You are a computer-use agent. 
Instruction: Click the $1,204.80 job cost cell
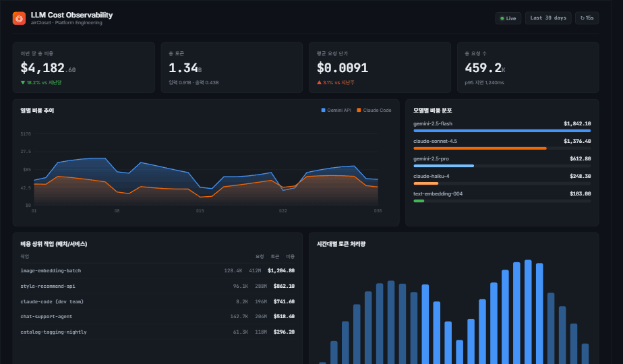[x=281, y=270]
